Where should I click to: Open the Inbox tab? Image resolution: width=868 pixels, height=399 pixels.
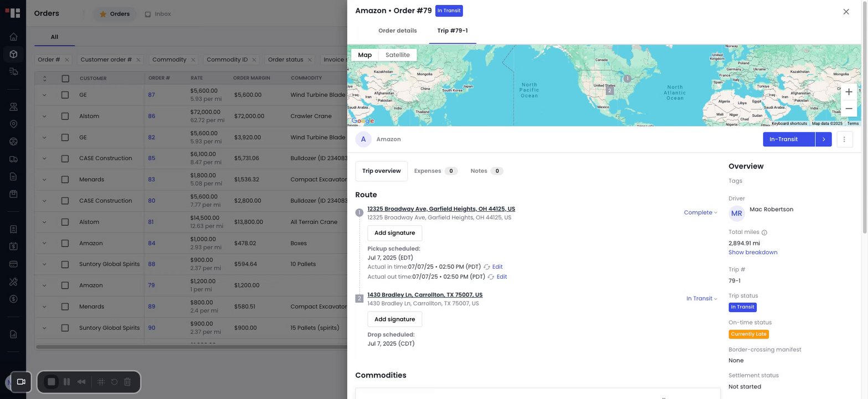pos(158,14)
